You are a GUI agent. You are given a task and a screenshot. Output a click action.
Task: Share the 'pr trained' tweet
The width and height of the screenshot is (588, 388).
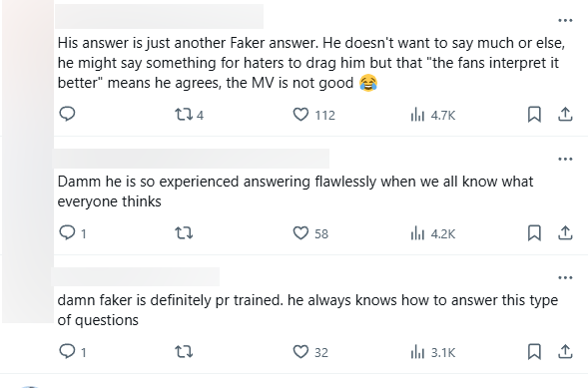pyautogui.click(x=565, y=352)
